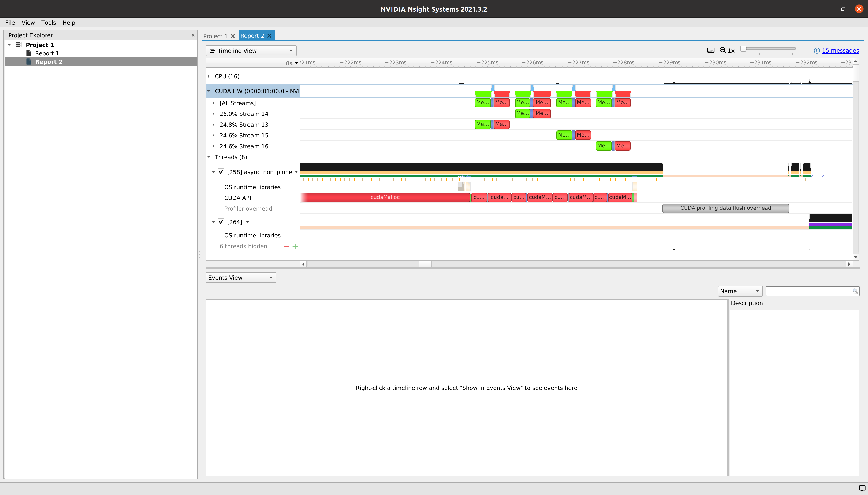The image size is (868, 495).
Task: Open the feedback chat icon in status bar
Action: pyautogui.click(x=862, y=488)
